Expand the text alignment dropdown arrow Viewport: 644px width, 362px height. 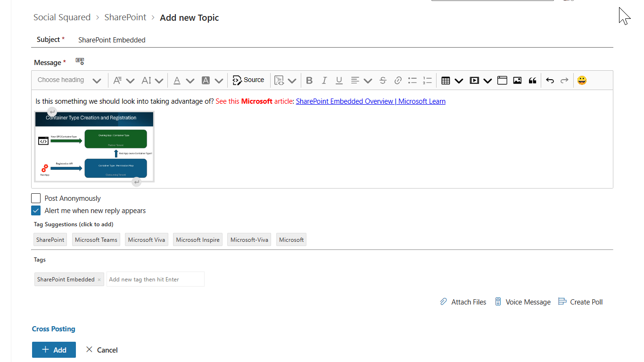pos(368,81)
